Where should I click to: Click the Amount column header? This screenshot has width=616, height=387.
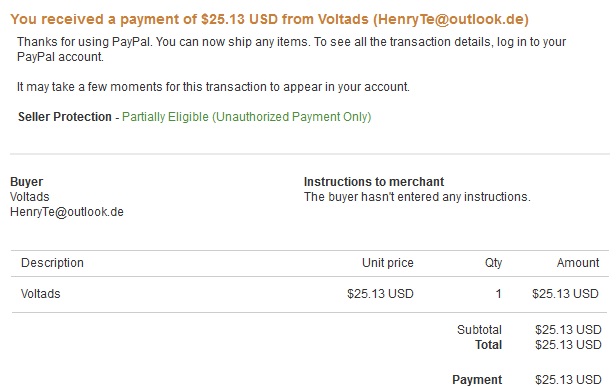[578, 262]
